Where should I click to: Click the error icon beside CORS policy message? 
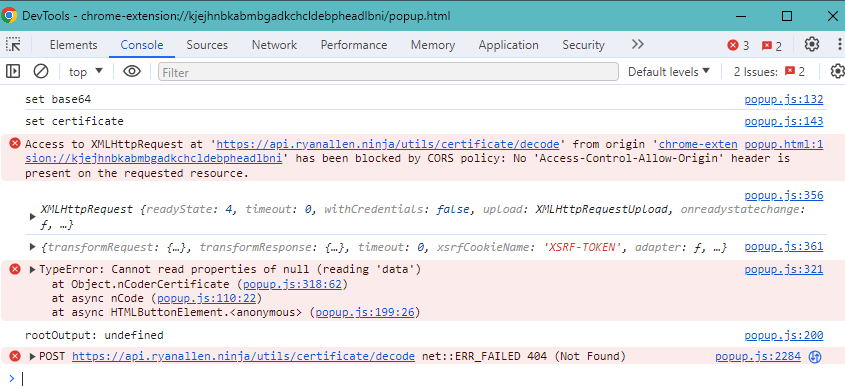pyautogui.click(x=15, y=143)
